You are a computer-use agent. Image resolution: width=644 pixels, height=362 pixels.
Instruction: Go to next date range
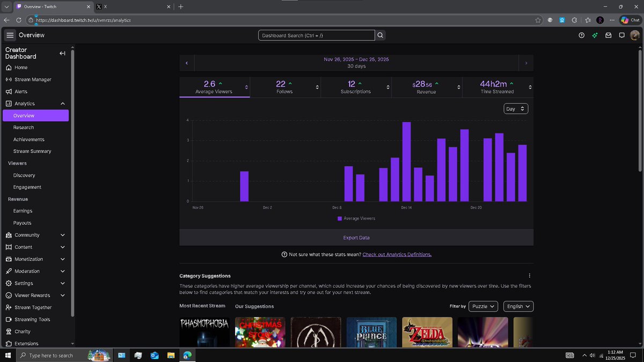pyautogui.click(x=526, y=63)
